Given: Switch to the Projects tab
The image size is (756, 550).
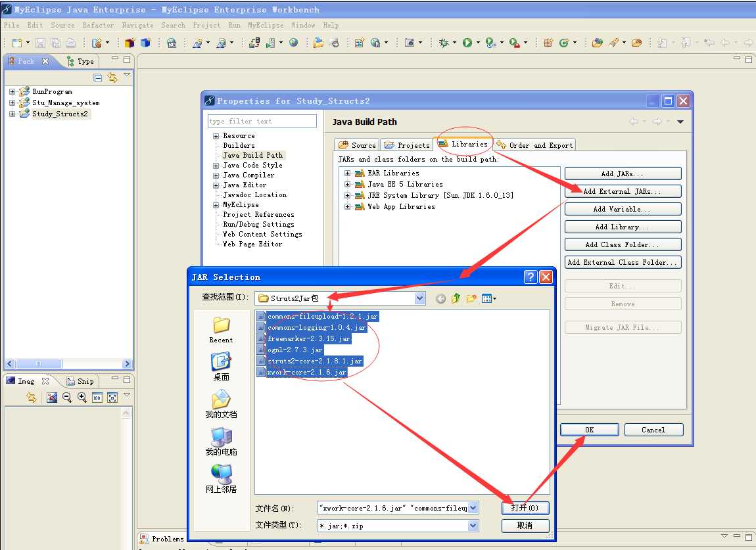Looking at the screenshot, I should pyautogui.click(x=407, y=145).
